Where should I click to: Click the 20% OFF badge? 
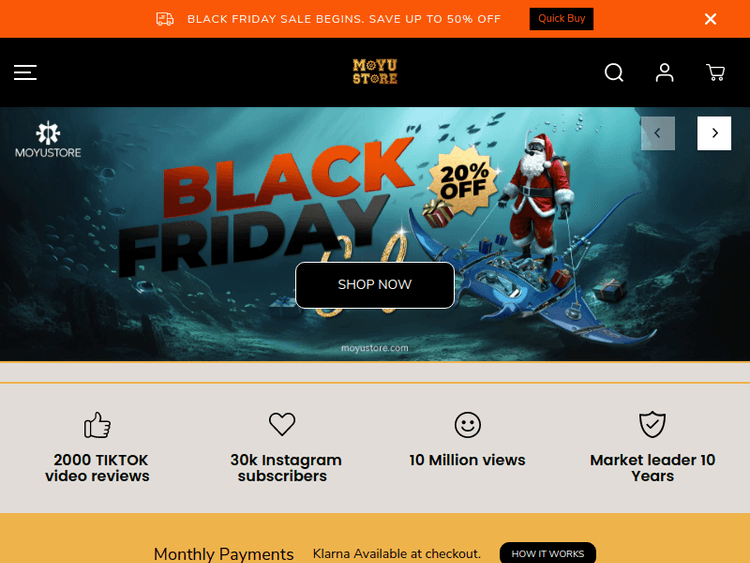tap(463, 180)
